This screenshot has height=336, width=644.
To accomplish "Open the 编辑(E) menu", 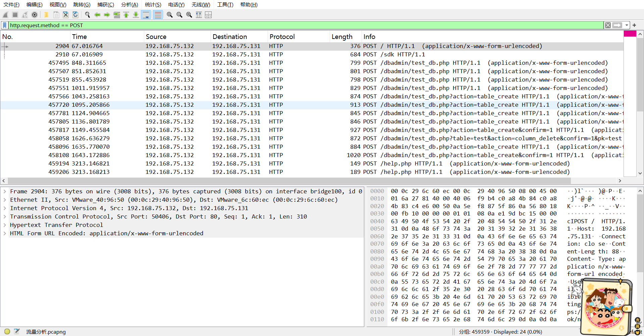I will pos(35,5).
